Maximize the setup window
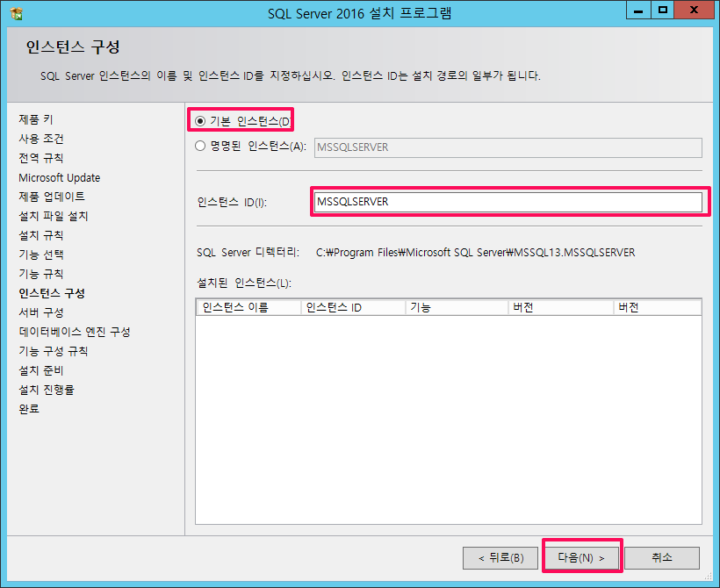The image size is (720, 588). (662, 11)
